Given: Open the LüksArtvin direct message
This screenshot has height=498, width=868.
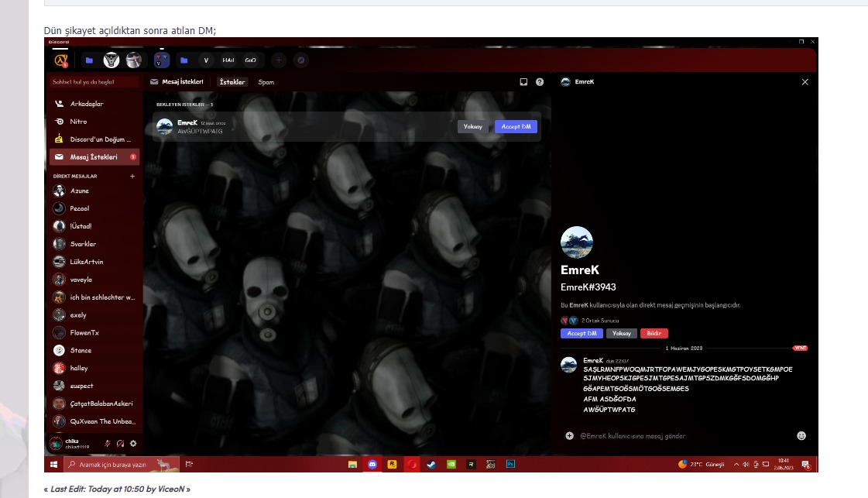Looking at the screenshot, I should (94, 262).
